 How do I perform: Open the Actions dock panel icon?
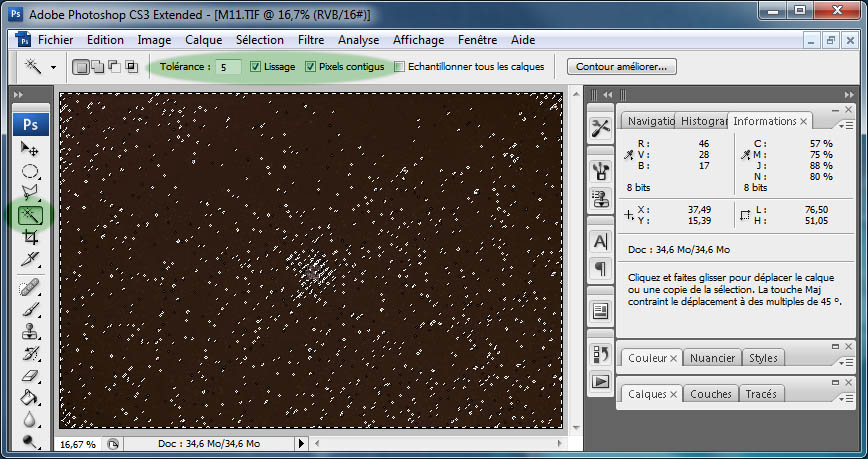(600, 381)
